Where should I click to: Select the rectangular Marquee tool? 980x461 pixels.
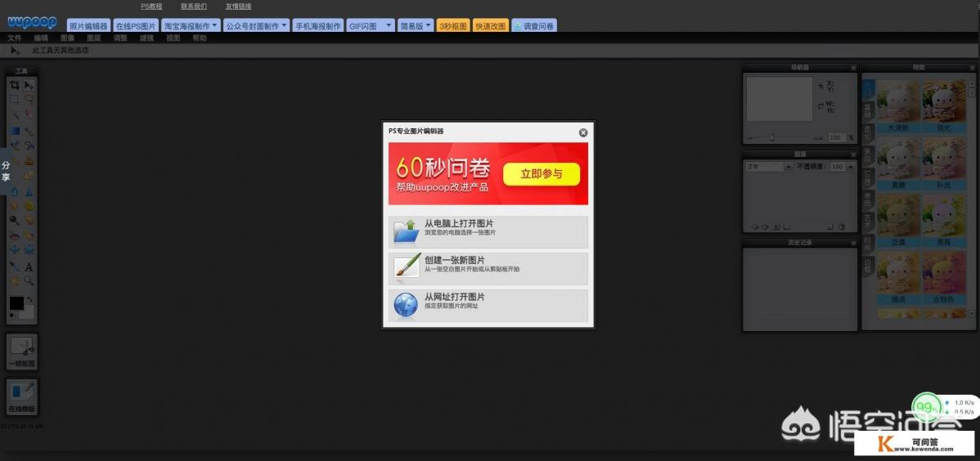pyautogui.click(x=15, y=100)
